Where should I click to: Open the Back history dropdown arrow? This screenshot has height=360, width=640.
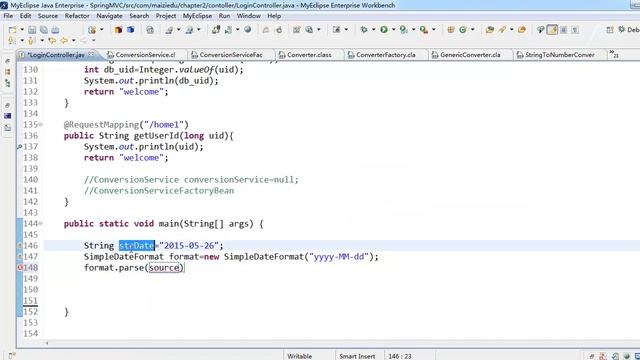coord(73,40)
